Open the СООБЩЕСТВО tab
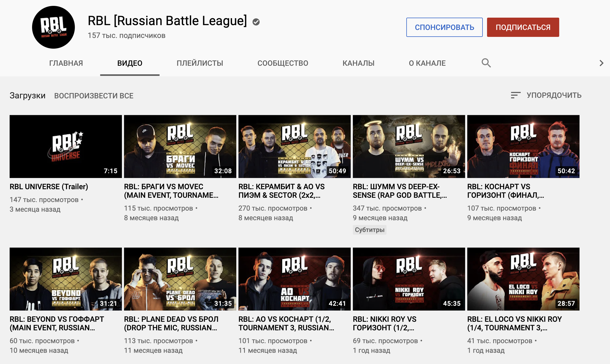Image resolution: width=610 pixels, height=364 pixels. point(283,63)
